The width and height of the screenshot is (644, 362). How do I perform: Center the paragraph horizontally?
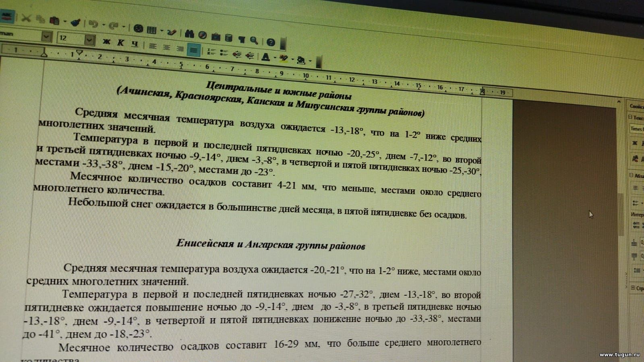(x=166, y=47)
